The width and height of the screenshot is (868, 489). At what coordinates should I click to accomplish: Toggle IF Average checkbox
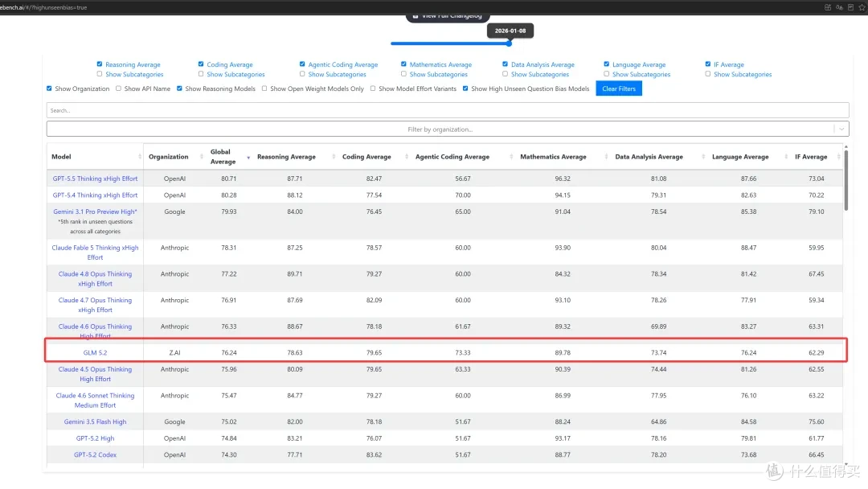point(707,64)
